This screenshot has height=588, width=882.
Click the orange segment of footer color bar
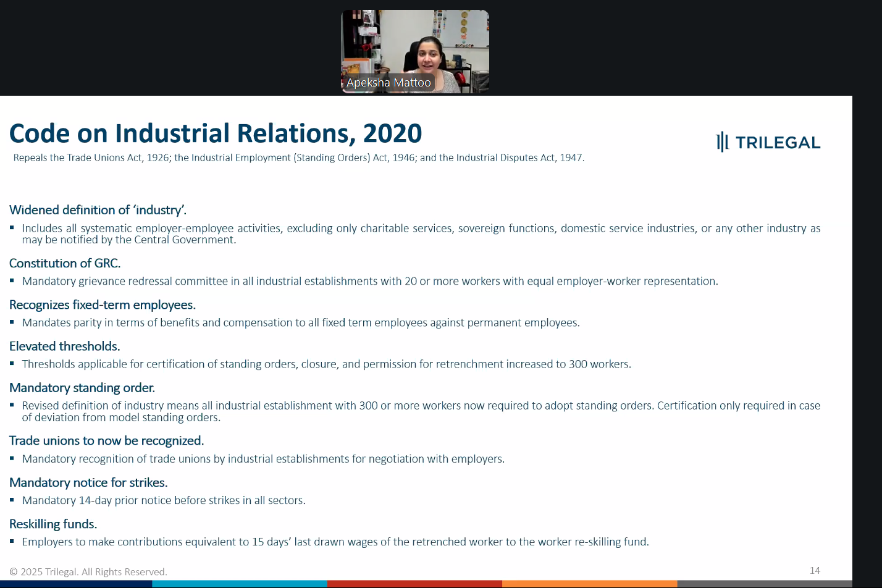(589, 584)
